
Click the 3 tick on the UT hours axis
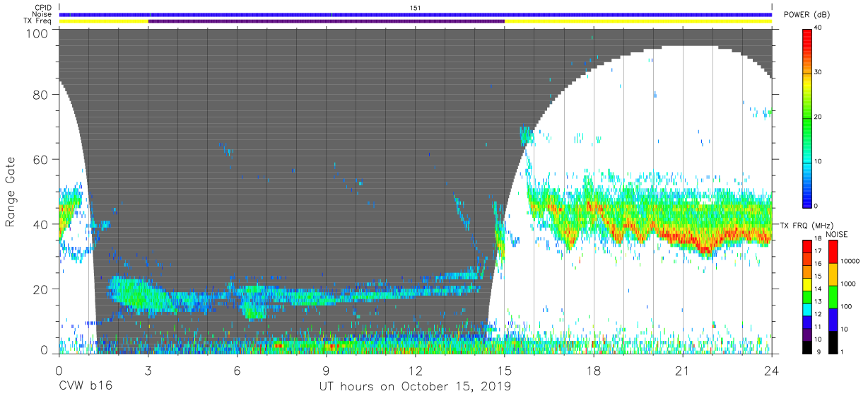148,370
